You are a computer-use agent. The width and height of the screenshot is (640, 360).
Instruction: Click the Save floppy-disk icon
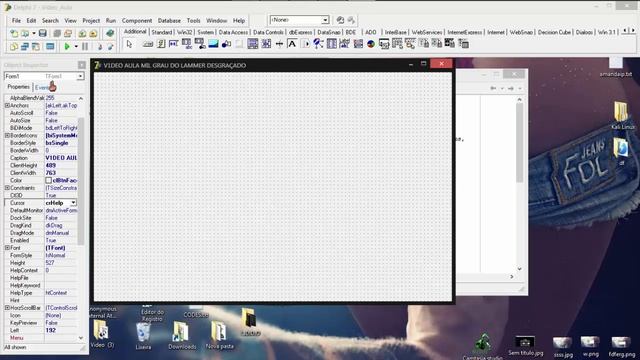(x=42, y=33)
